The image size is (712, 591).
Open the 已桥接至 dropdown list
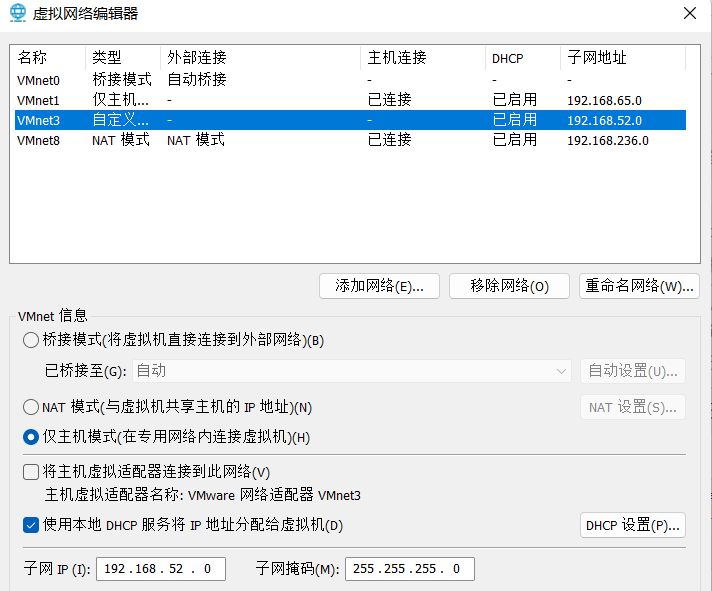pyautogui.click(x=351, y=371)
